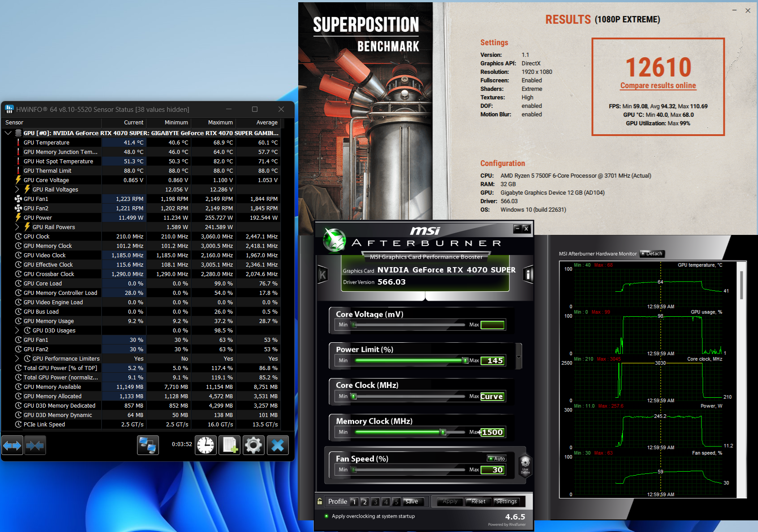
Task: Click the Fan Speed slider handle
Action: (x=354, y=470)
